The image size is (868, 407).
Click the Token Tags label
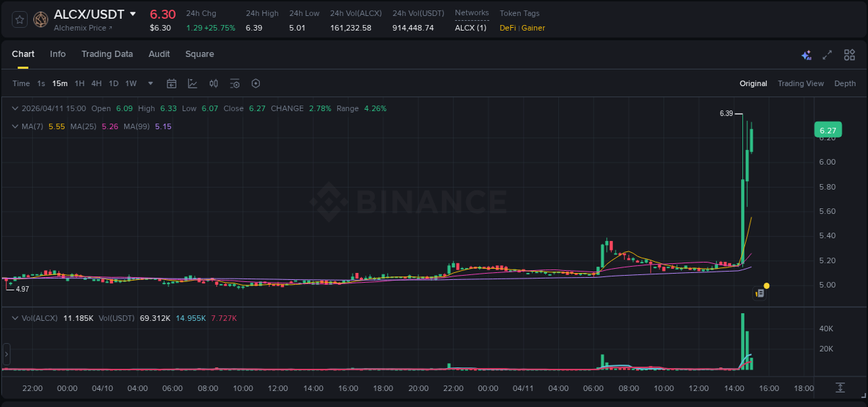(519, 13)
